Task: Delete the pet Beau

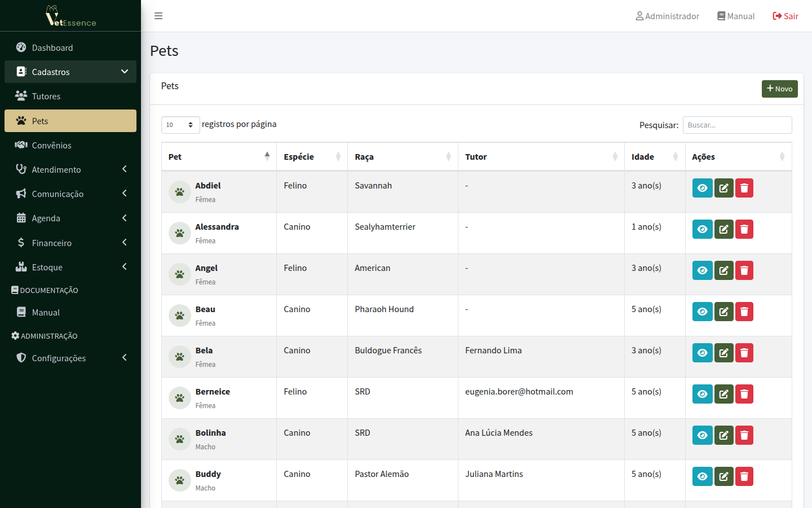Action: pyautogui.click(x=744, y=312)
